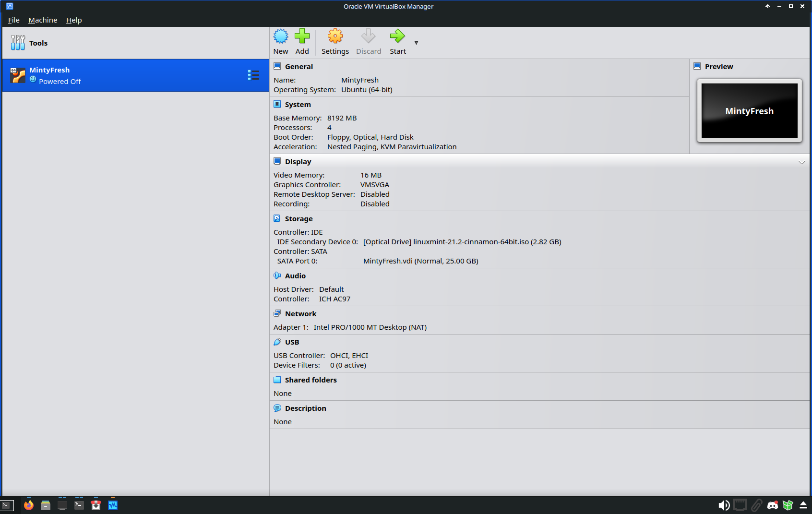
Task: Open Firefox from the taskbar
Action: click(x=29, y=505)
